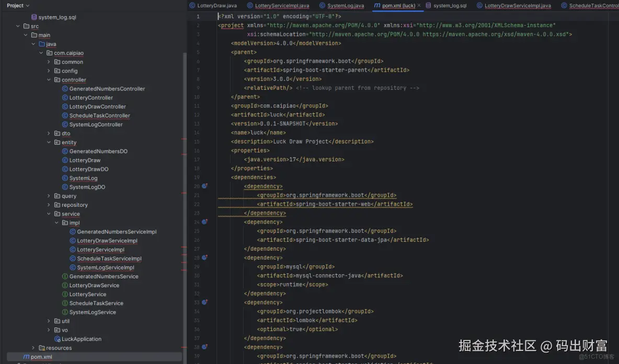Click LuckApplication run class icon
Image resolution: width=619 pixels, height=364 pixels.
[57, 339]
